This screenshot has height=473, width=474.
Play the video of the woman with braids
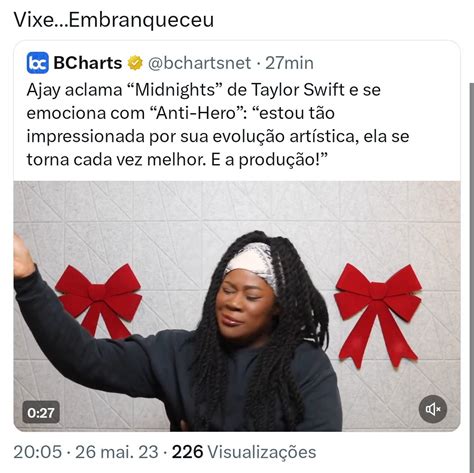pyautogui.click(x=237, y=306)
